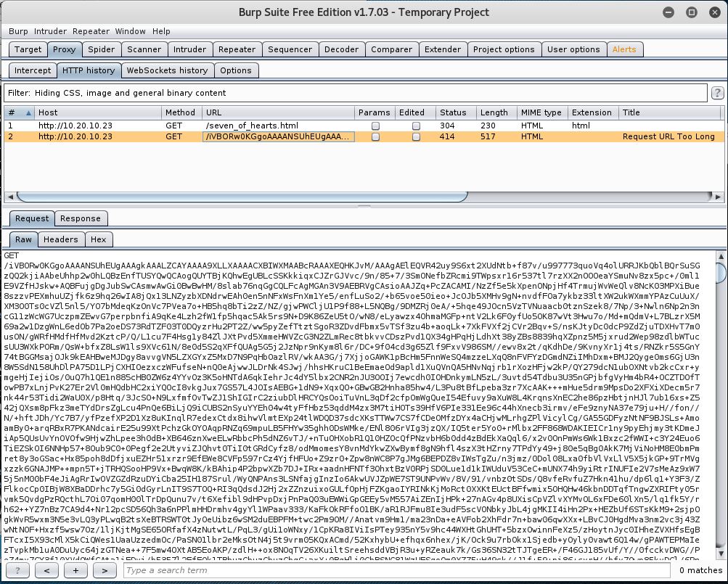
Task: Open the Intruder menu
Action: [x=50, y=31]
